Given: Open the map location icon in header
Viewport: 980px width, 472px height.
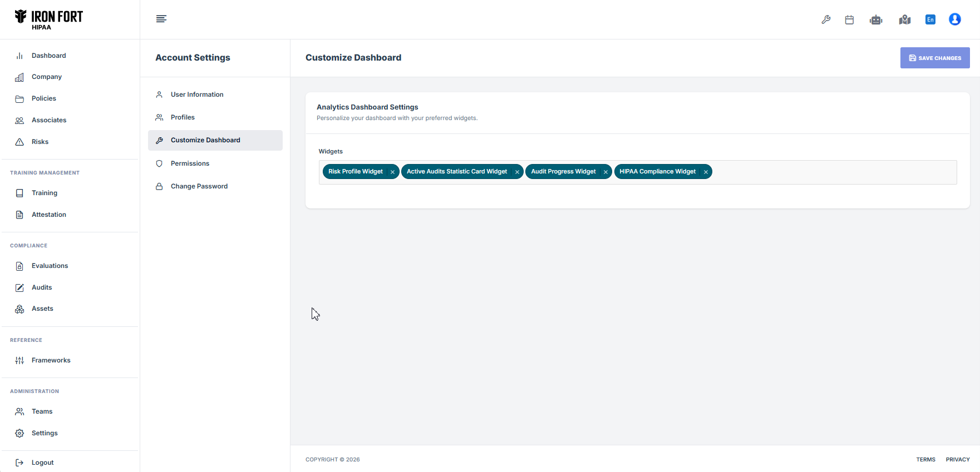Looking at the screenshot, I should tap(904, 19).
